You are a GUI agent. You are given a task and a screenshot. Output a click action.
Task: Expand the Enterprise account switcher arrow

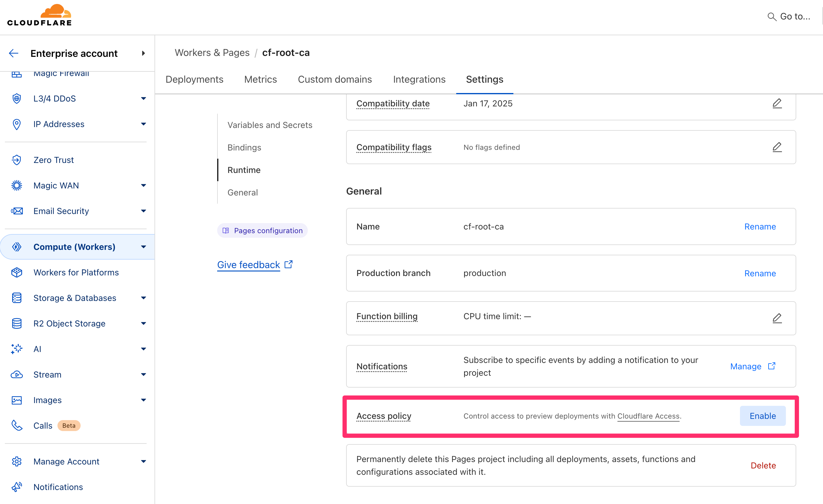[143, 54]
